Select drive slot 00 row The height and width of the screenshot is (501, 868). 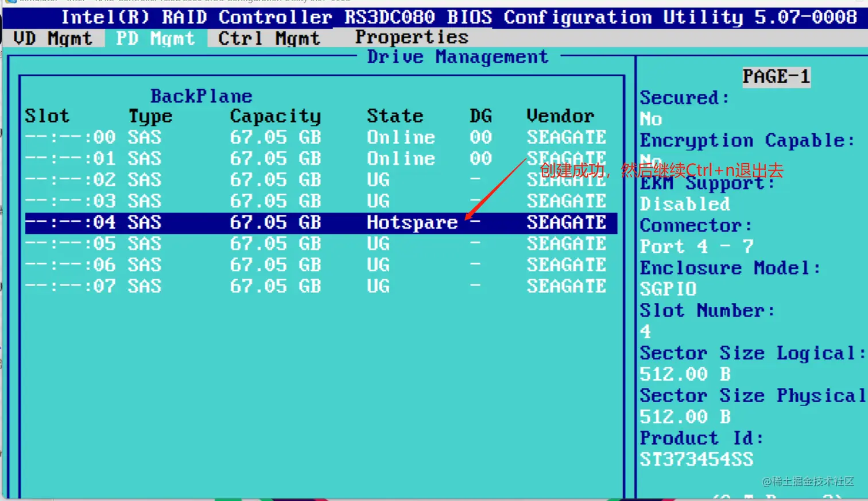(321, 137)
